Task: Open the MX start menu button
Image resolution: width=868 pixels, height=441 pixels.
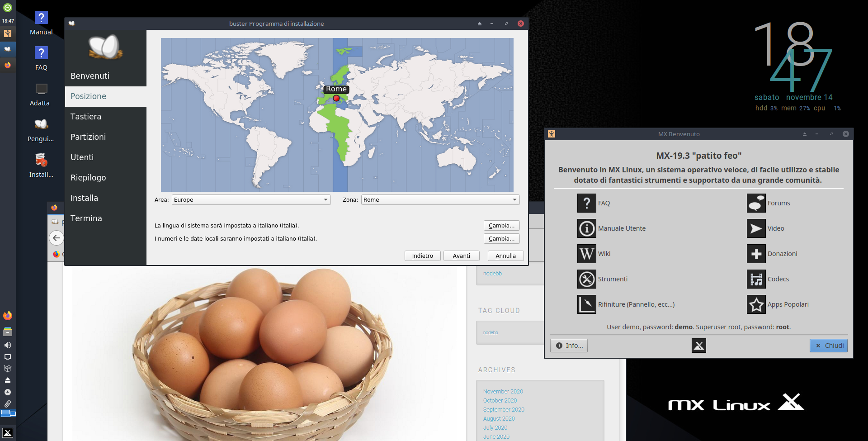Action: click(x=8, y=433)
